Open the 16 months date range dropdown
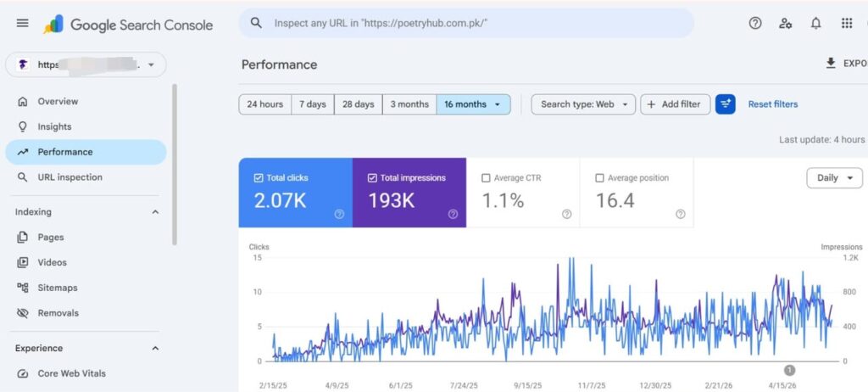Image resolution: width=868 pixels, height=392 pixels. click(473, 104)
